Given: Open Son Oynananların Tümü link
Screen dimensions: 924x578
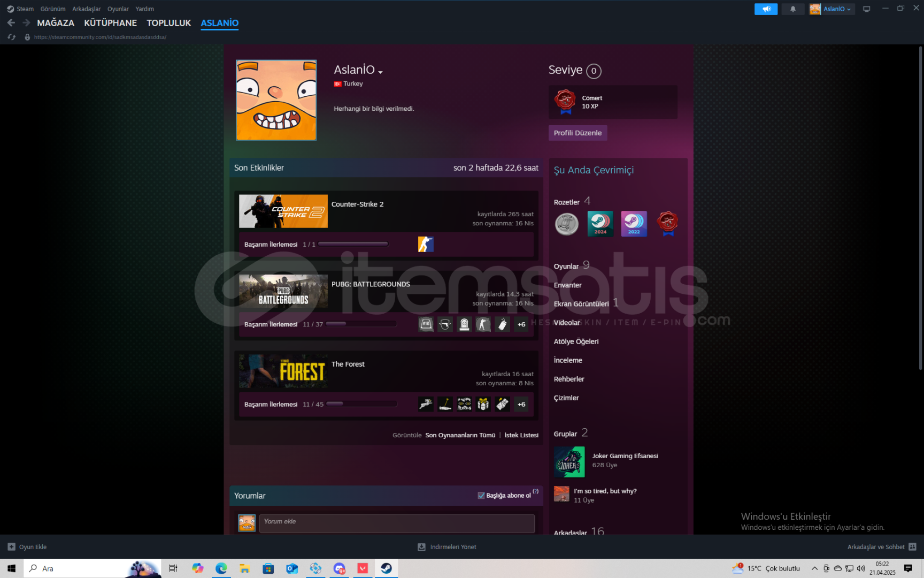Looking at the screenshot, I should [x=460, y=435].
